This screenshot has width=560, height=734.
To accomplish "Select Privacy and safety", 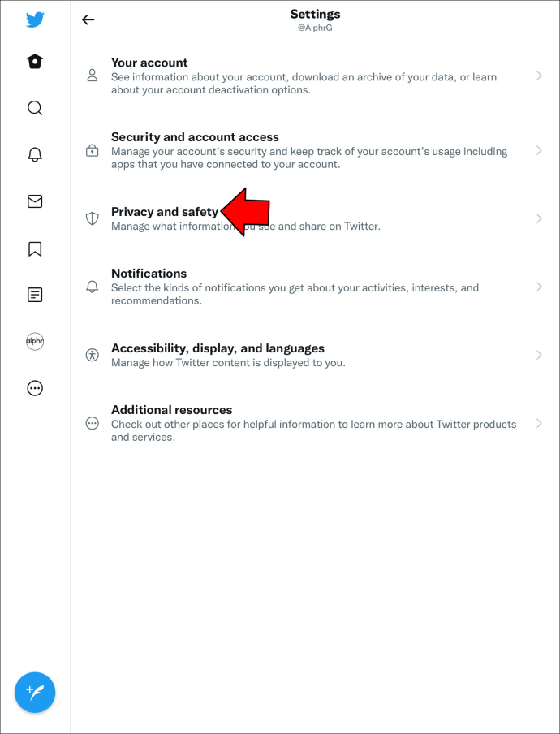I will click(315, 218).
